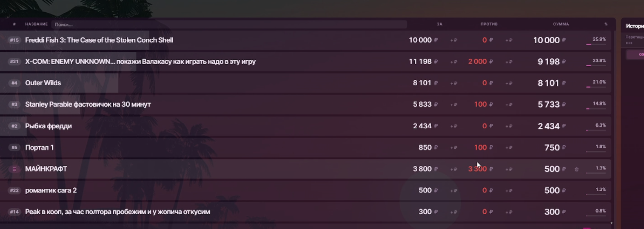
Task: Grab the drag handle on МАЙНКРАФТ row
Action: point(14,169)
